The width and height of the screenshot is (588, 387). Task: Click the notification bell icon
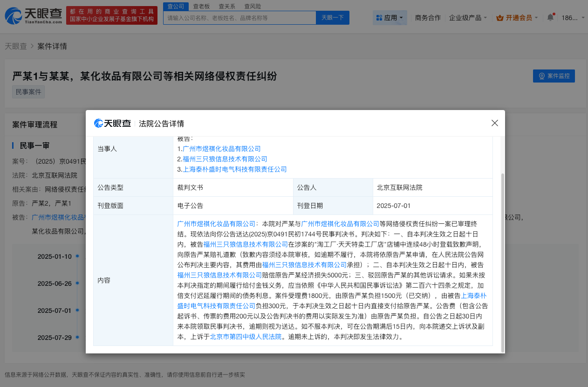(550, 17)
